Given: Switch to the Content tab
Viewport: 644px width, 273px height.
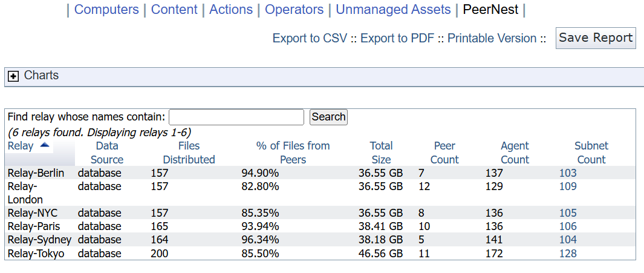Looking at the screenshot, I should [x=174, y=10].
